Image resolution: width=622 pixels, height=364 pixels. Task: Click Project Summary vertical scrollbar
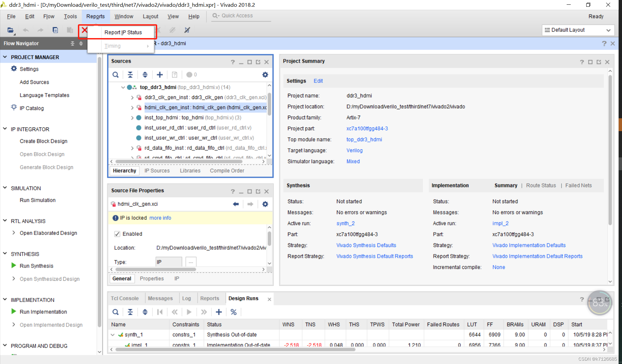click(610, 150)
